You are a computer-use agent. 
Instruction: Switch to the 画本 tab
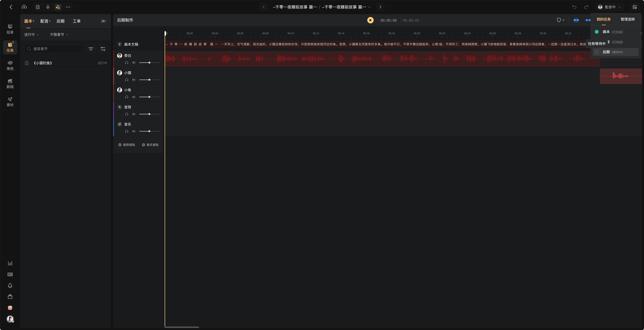click(29, 21)
